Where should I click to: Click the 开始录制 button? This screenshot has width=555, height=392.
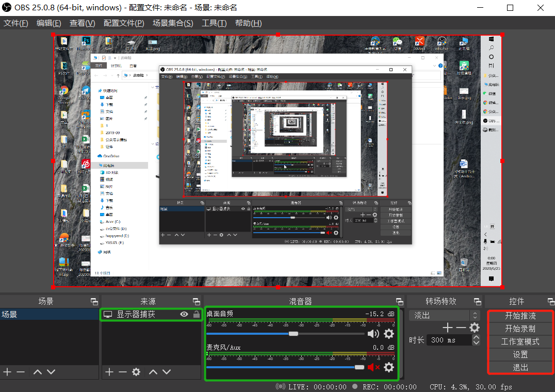520,329
